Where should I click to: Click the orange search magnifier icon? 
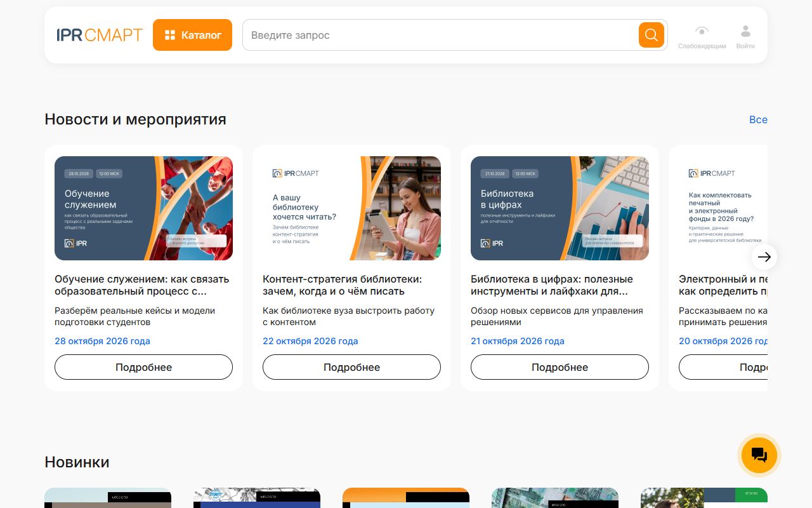click(x=652, y=35)
